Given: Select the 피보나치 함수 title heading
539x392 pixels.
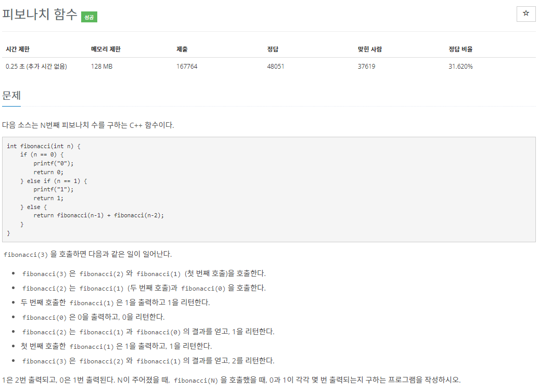Looking at the screenshot, I should coord(40,15).
